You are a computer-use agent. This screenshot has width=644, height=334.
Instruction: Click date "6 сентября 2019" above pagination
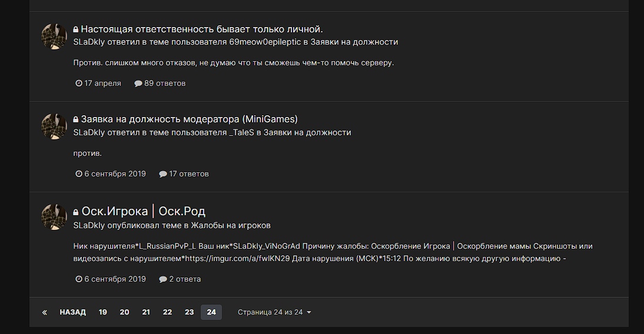(x=115, y=279)
